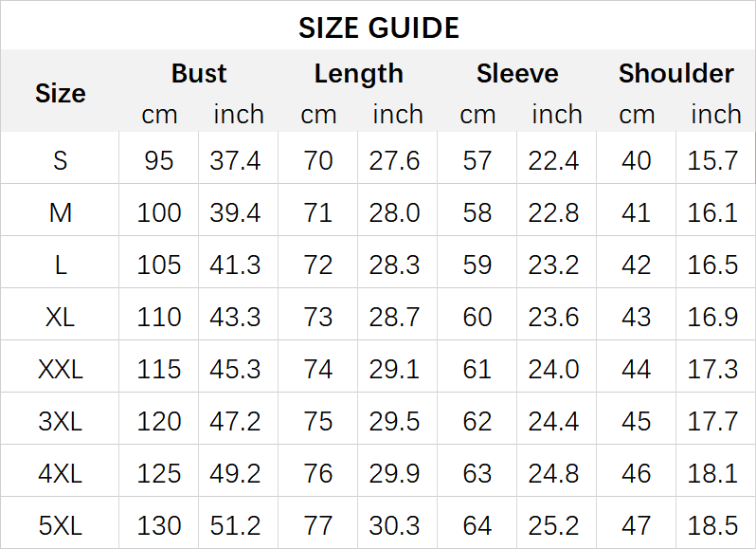Select the 125 cm bust cell

159,472
